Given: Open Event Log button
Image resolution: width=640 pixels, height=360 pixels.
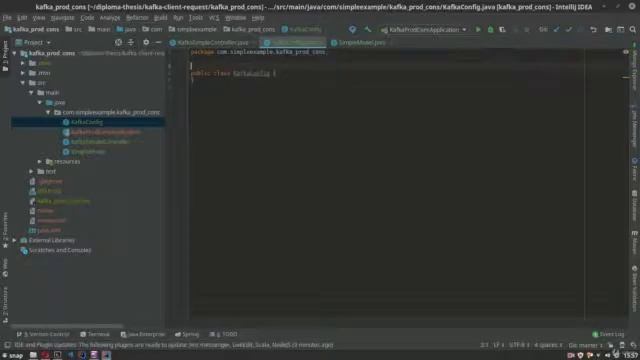Looking at the screenshot, I should point(608,334).
